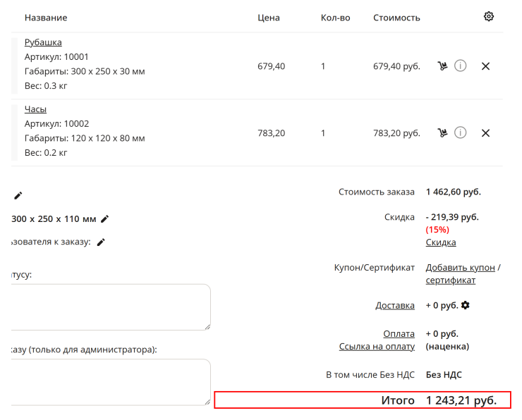522x420 pixels.
Task: Click Артикул: 10002 text
Action: [56, 124]
